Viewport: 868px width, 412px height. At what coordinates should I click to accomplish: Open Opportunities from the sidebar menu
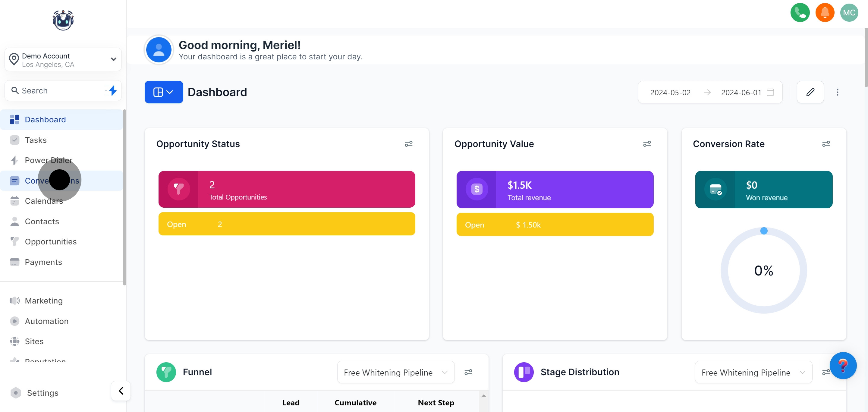(x=51, y=241)
